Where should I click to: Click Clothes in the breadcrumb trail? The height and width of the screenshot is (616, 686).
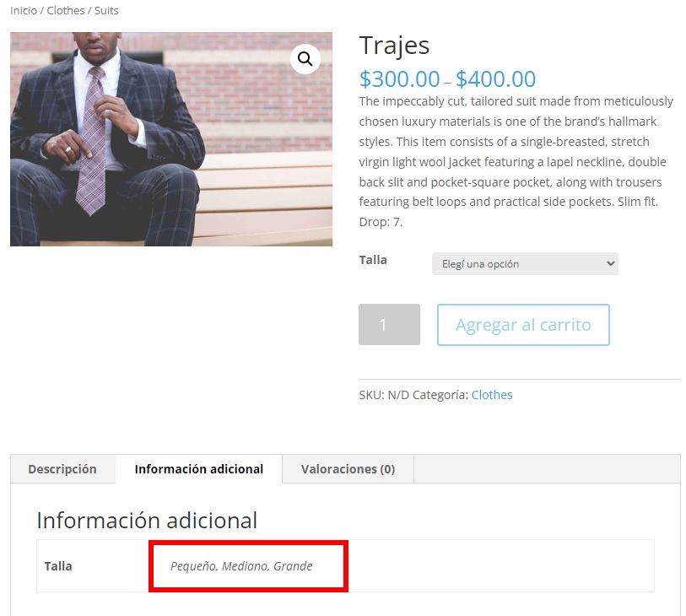[x=66, y=10]
